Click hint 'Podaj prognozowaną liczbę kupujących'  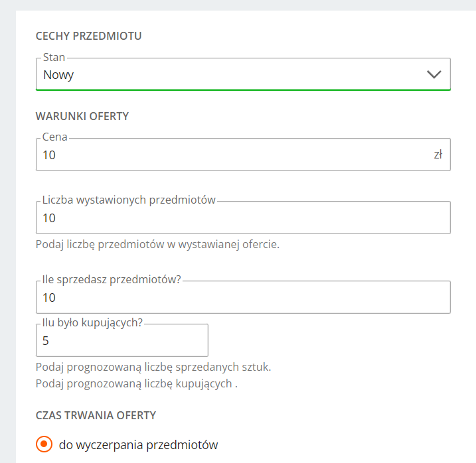136,383
